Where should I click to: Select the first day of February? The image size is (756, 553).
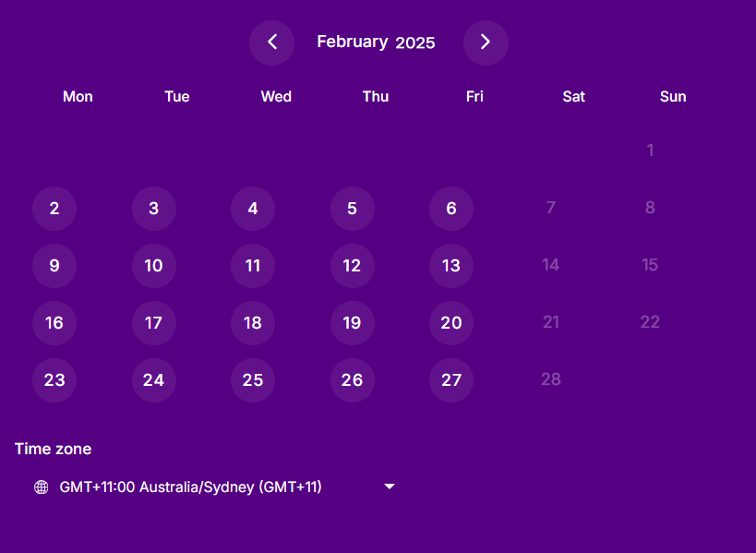tap(650, 150)
